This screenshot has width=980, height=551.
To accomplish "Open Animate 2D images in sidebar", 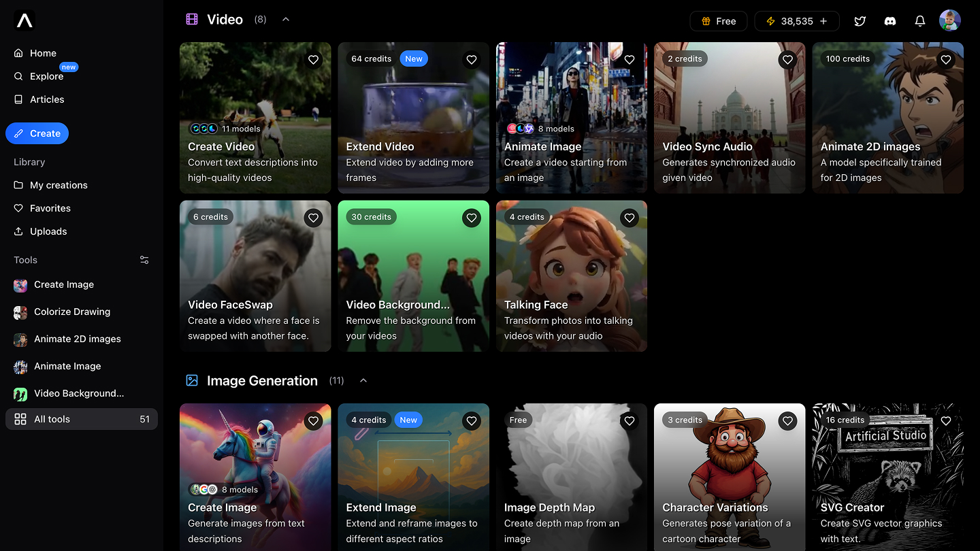I will point(82,339).
